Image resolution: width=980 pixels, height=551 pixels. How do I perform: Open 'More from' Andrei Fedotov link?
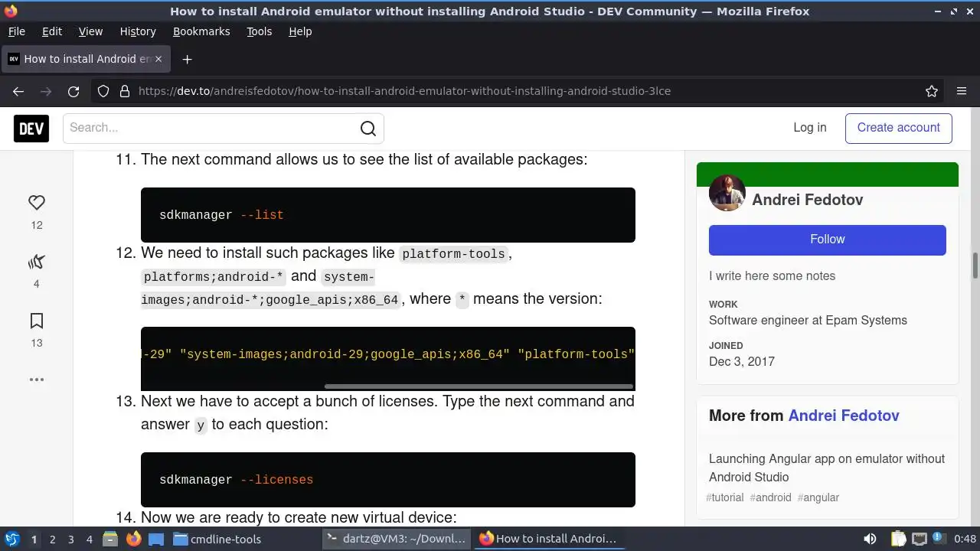[844, 416]
